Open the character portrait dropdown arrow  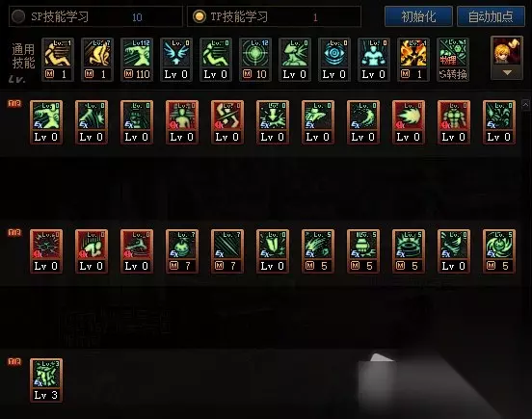pos(507,72)
